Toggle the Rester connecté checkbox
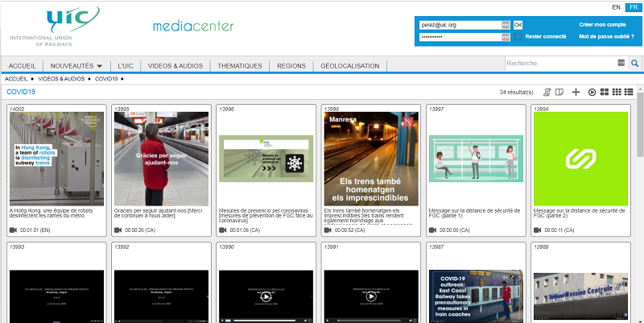 [518, 36]
